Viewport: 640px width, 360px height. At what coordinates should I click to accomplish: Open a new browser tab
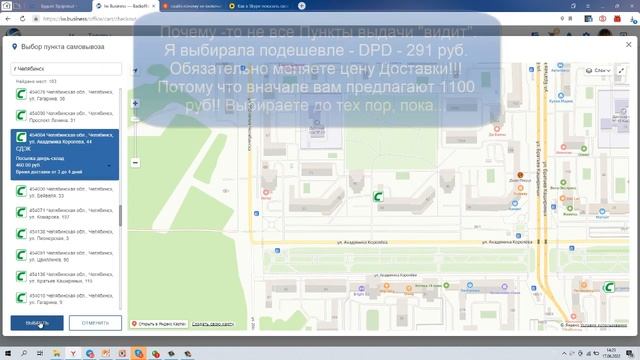[302, 6]
